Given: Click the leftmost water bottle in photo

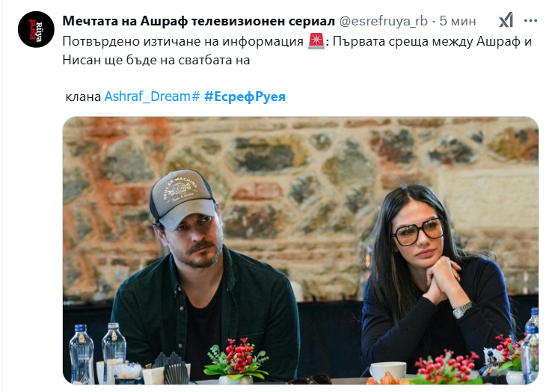Looking at the screenshot, I should pos(82,353).
